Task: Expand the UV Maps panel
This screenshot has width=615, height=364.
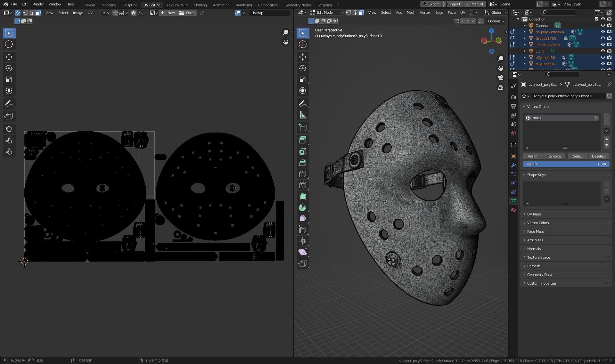Action: click(x=534, y=214)
